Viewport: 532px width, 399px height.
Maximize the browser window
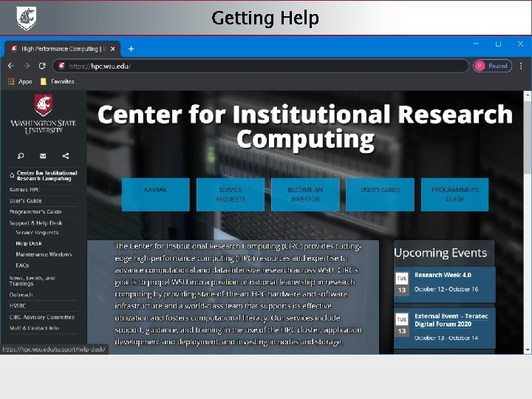tap(498, 44)
